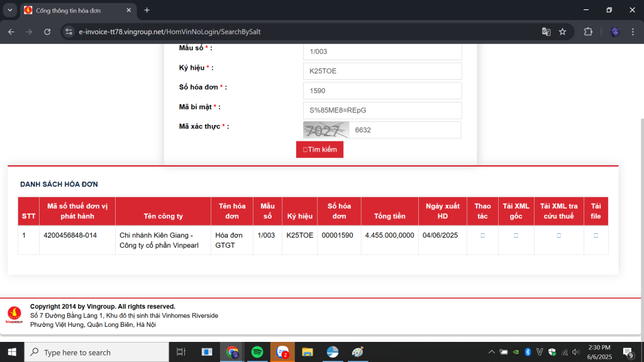Open the Windows Start menu

click(x=12, y=352)
